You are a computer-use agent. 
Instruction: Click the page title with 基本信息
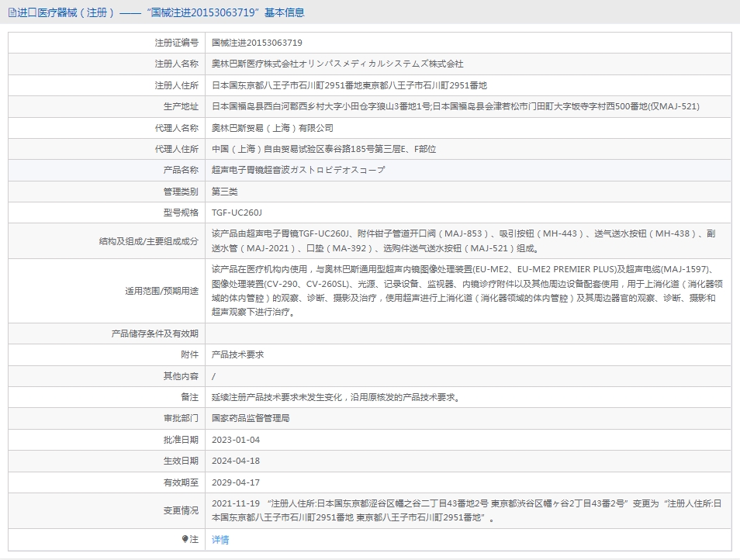(161, 13)
